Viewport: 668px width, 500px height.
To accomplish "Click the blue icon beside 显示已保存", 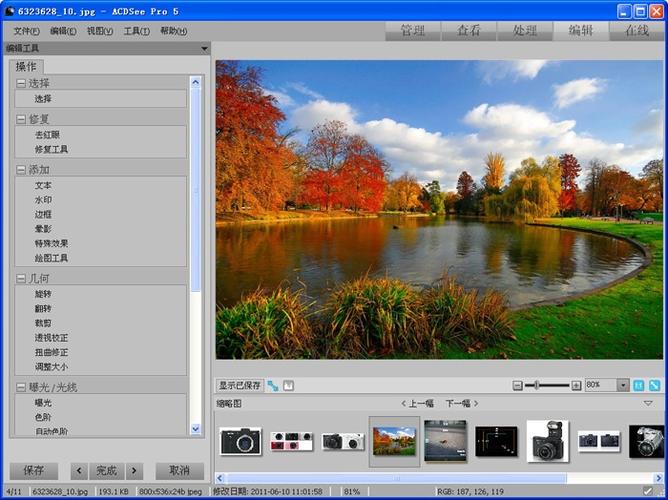I will tap(273, 385).
